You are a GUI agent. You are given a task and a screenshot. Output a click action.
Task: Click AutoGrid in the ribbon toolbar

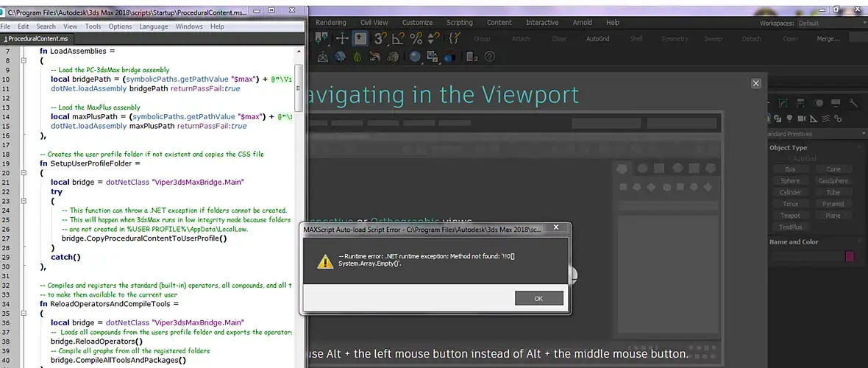pyautogui.click(x=598, y=39)
